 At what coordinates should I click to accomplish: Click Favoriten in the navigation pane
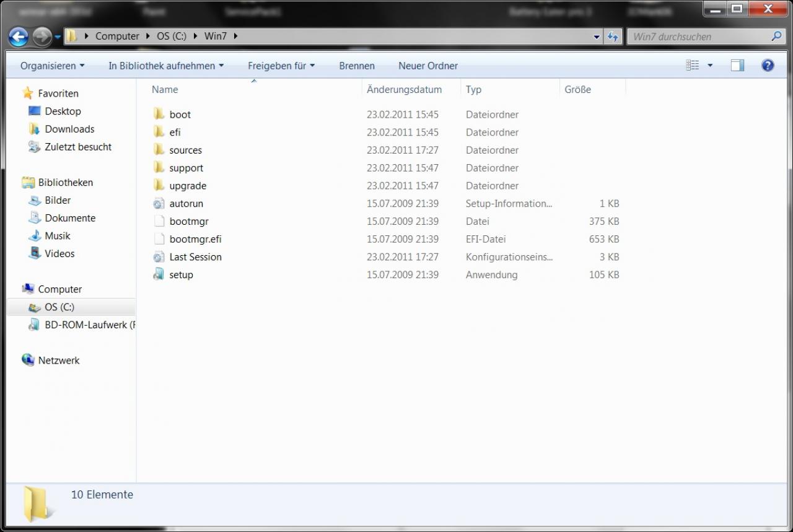coord(58,94)
